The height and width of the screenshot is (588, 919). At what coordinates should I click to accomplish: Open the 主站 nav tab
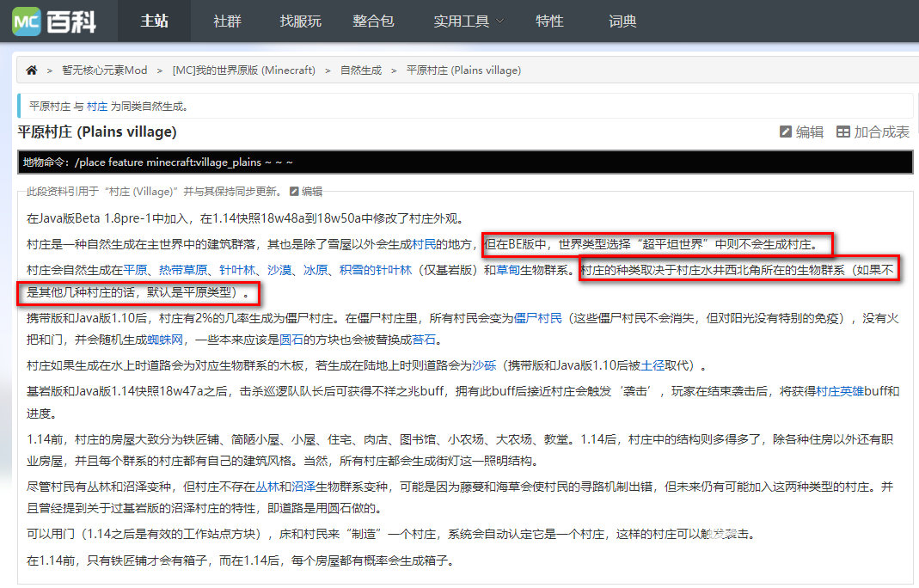pos(154,21)
